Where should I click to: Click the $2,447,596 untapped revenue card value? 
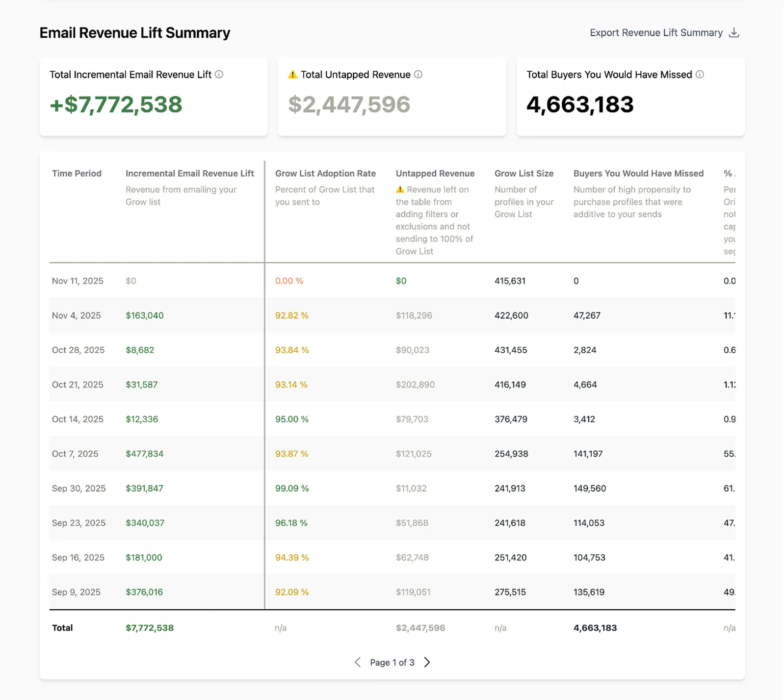tap(349, 104)
